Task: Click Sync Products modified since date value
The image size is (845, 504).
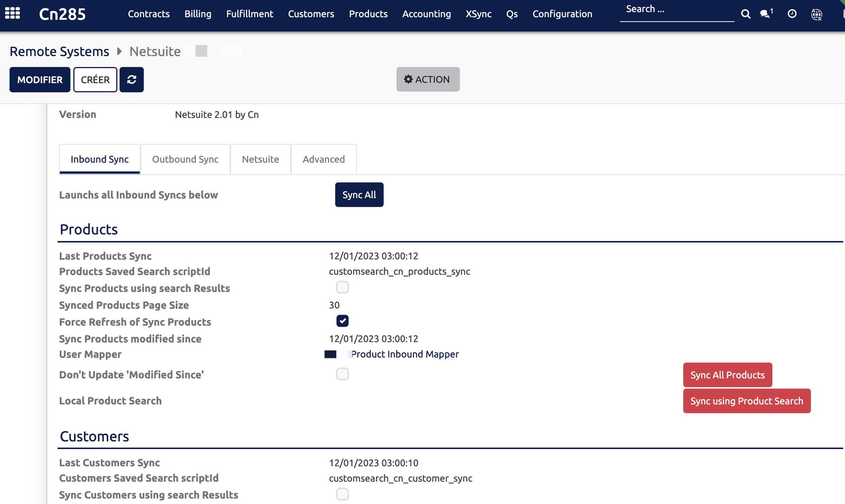Action: [374, 339]
